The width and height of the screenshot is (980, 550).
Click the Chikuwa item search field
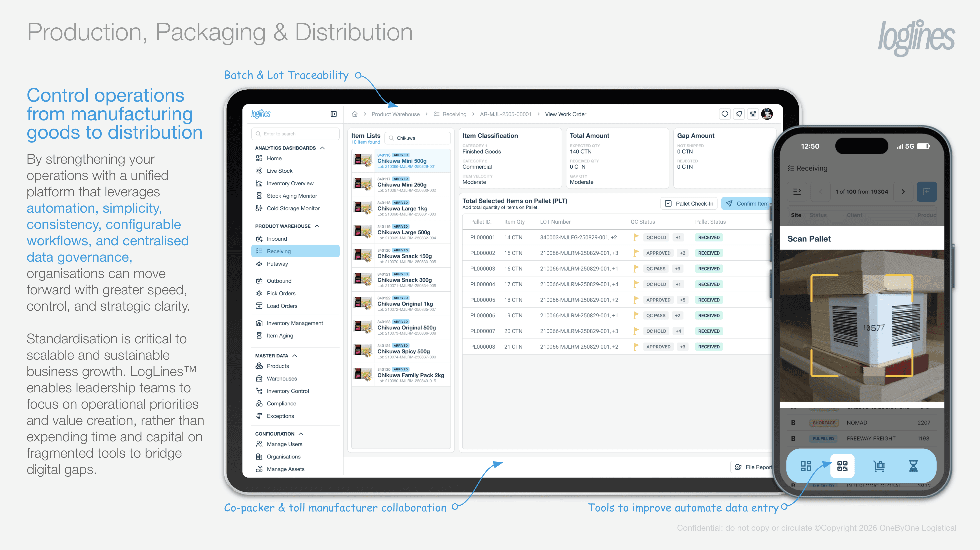click(418, 138)
